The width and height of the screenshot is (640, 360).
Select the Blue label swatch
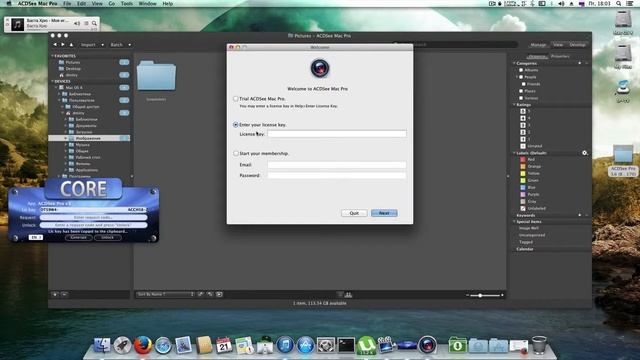[523, 187]
